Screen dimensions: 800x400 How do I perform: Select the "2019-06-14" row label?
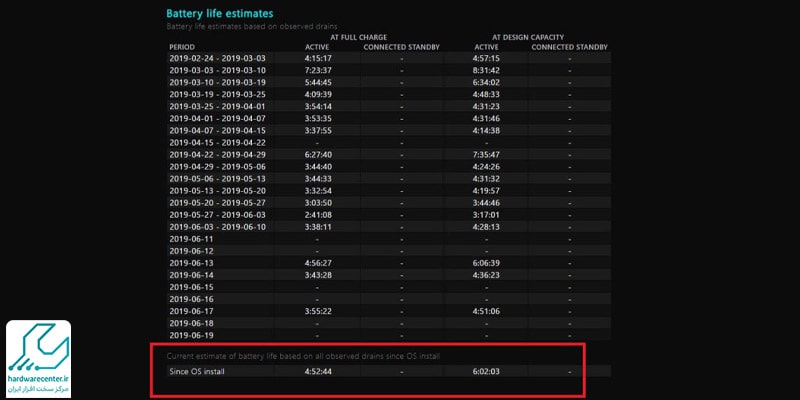coord(191,276)
